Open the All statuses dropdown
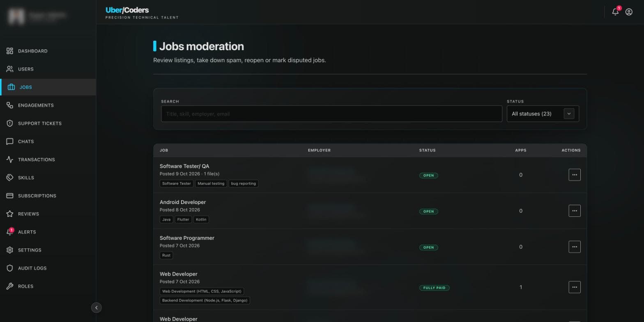 (543, 114)
